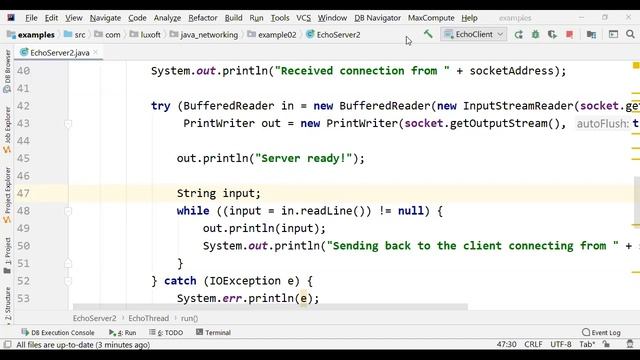Viewport: 640px width, 360px height.
Task: Click the luxoft folder breadcrumb
Action: 145,35
